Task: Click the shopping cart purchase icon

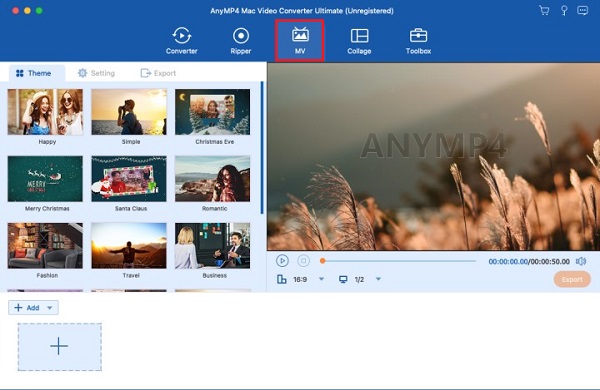Action: pyautogui.click(x=544, y=10)
